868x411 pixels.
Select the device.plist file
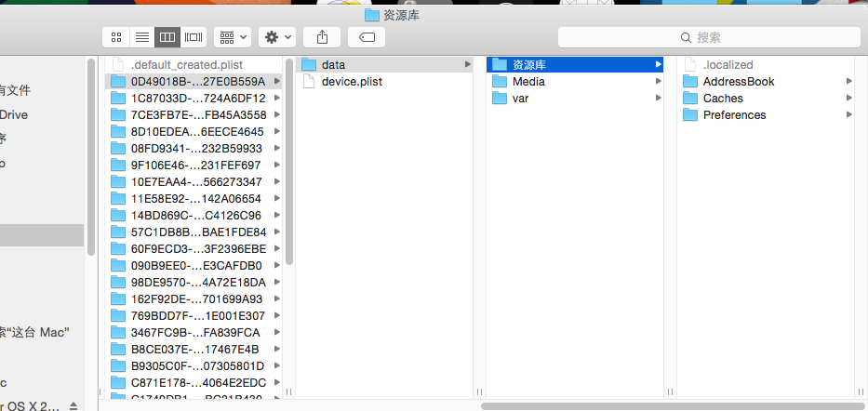[352, 82]
